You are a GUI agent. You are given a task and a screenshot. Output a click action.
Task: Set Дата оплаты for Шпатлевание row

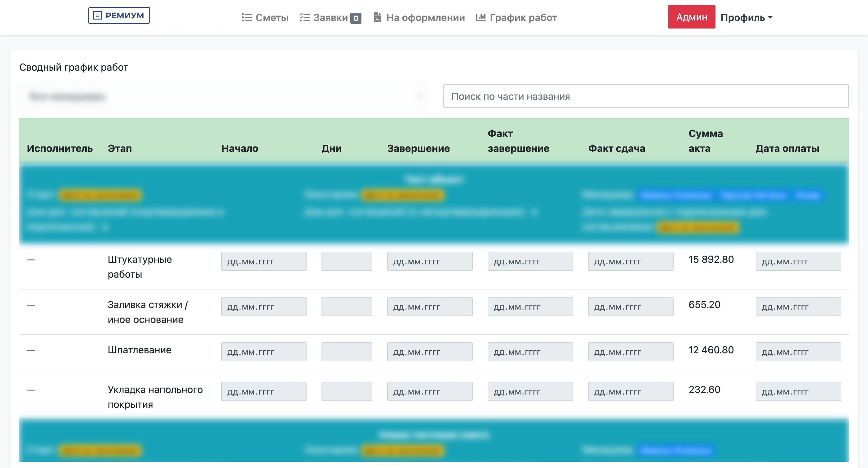[798, 352]
